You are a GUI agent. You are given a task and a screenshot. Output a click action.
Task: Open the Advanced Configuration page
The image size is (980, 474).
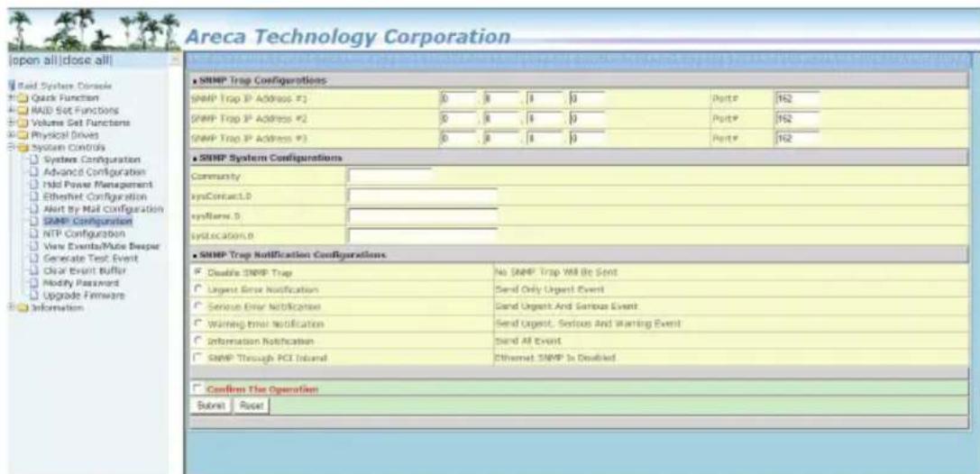coord(94,172)
